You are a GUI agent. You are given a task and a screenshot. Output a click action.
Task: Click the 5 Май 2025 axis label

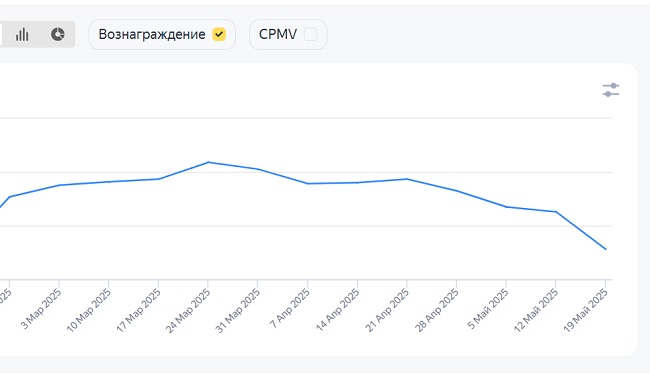coord(488,309)
